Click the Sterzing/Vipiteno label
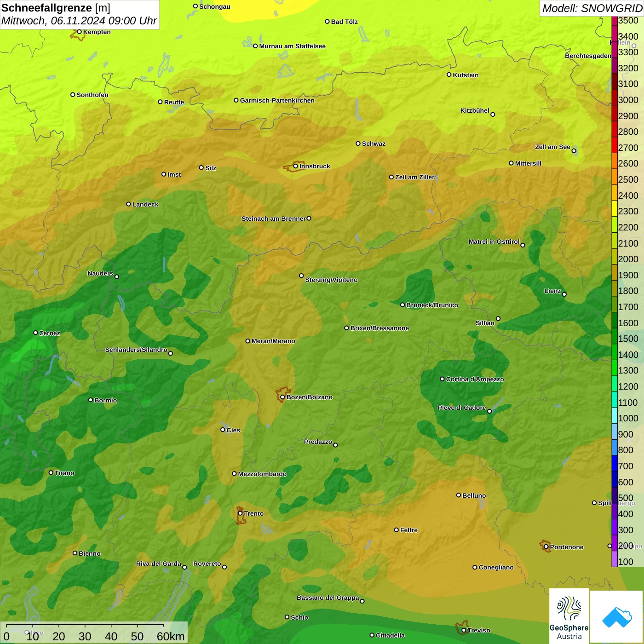Image resolution: width=644 pixels, height=644 pixels. (x=331, y=280)
